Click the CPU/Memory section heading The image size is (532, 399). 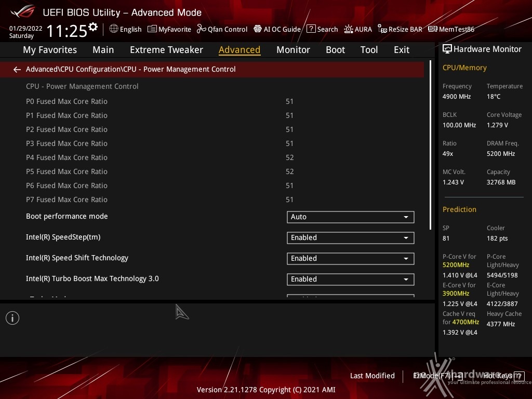click(x=464, y=68)
